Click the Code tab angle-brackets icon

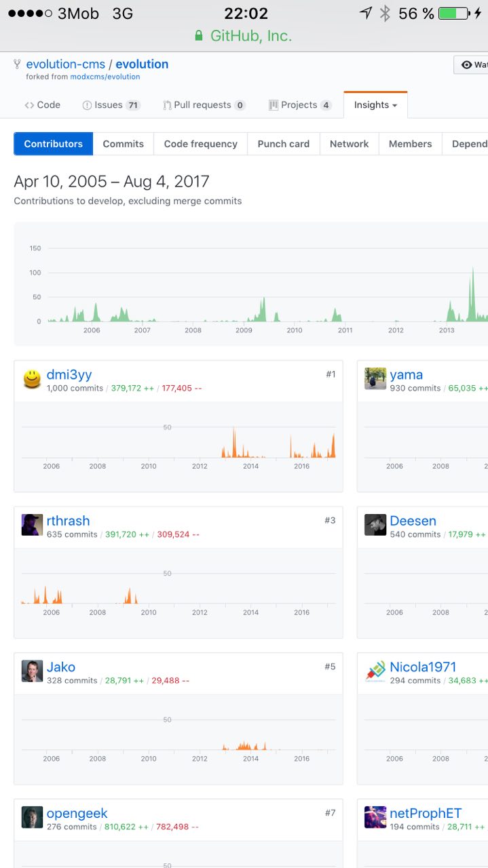coord(29,105)
